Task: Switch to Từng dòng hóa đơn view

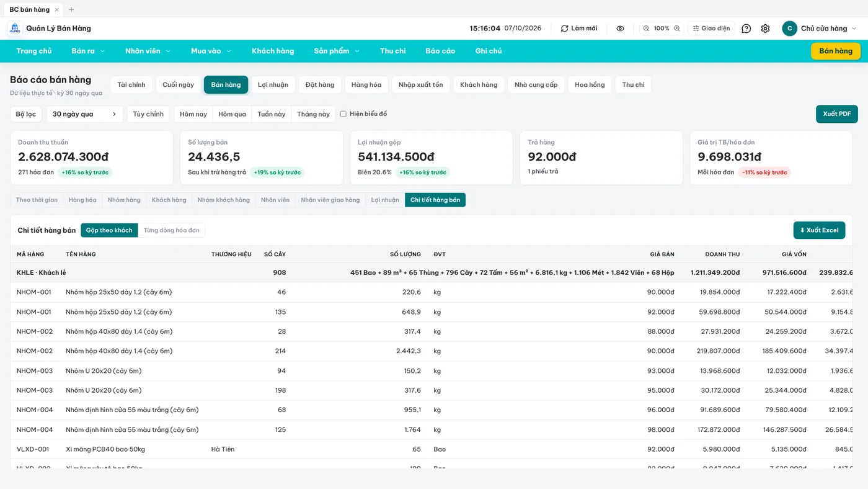Action: [172, 230]
